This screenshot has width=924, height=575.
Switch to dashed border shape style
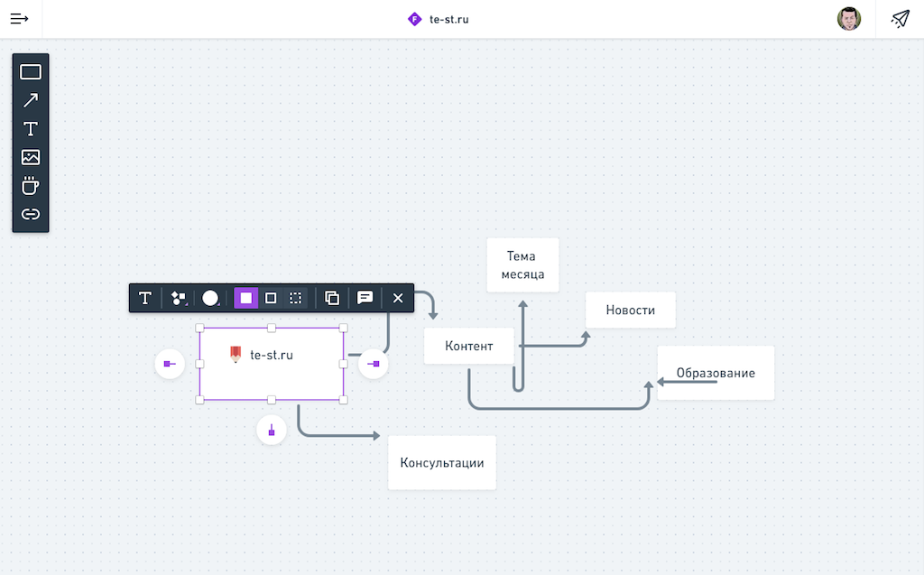(x=295, y=298)
